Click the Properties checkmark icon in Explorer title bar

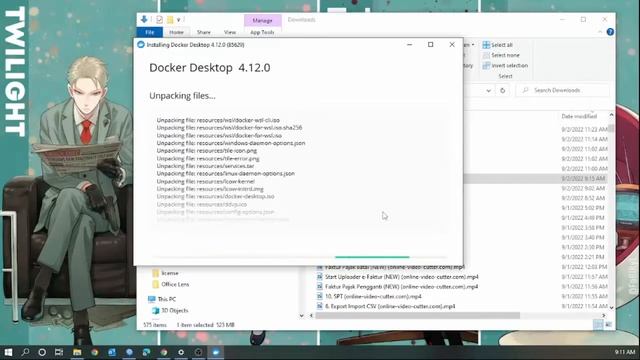tap(159, 20)
